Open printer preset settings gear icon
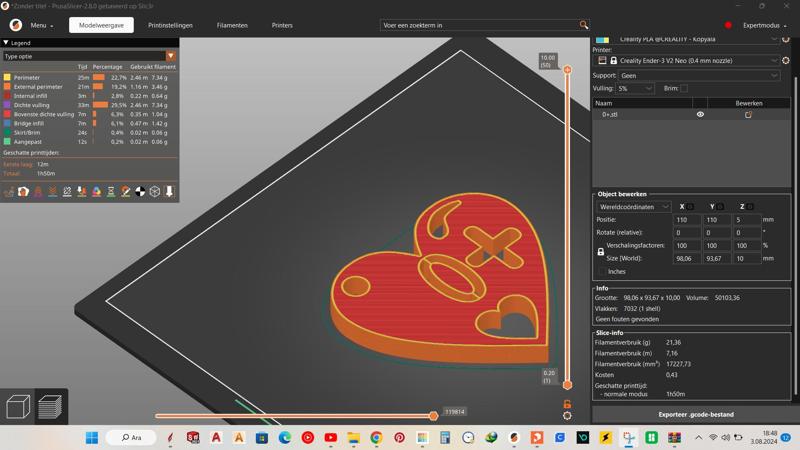The height and width of the screenshot is (450, 800). point(786,60)
